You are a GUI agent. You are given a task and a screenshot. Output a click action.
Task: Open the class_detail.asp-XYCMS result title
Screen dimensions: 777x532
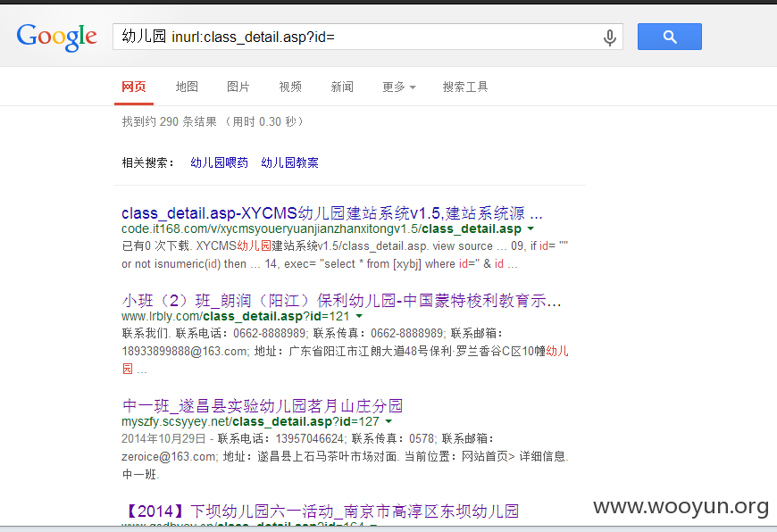point(332,213)
